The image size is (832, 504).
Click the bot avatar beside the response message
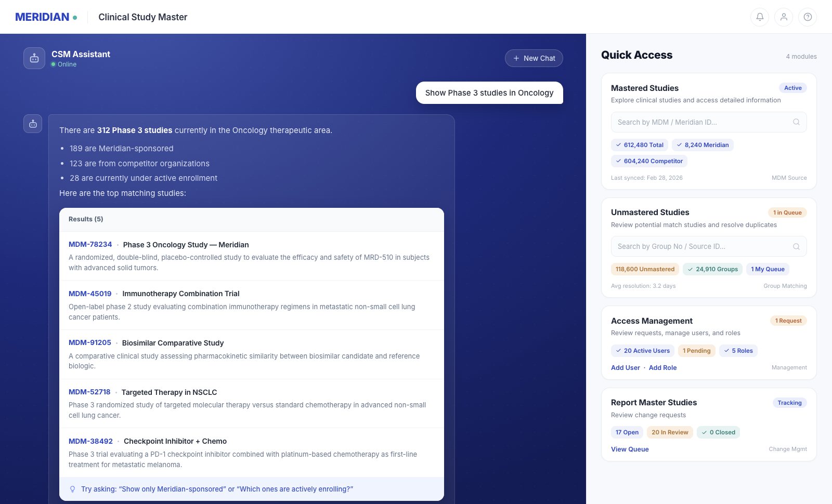(x=33, y=124)
